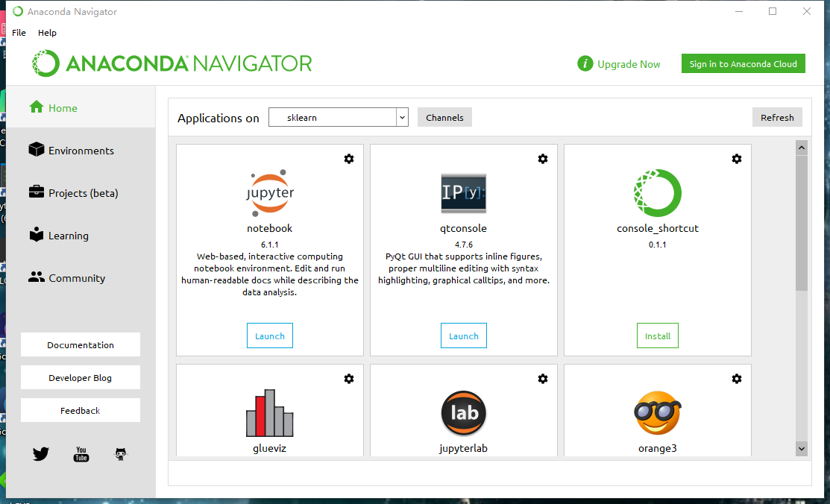This screenshot has height=504, width=830.
Task: Open Anaconda YouTube channel icon
Action: pyautogui.click(x=81, y=454)
